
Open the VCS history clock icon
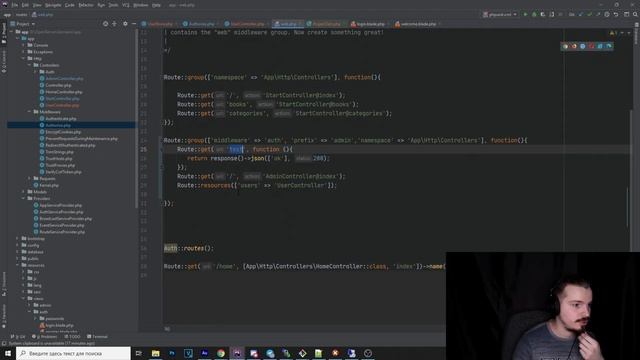[x=607, y=14]
